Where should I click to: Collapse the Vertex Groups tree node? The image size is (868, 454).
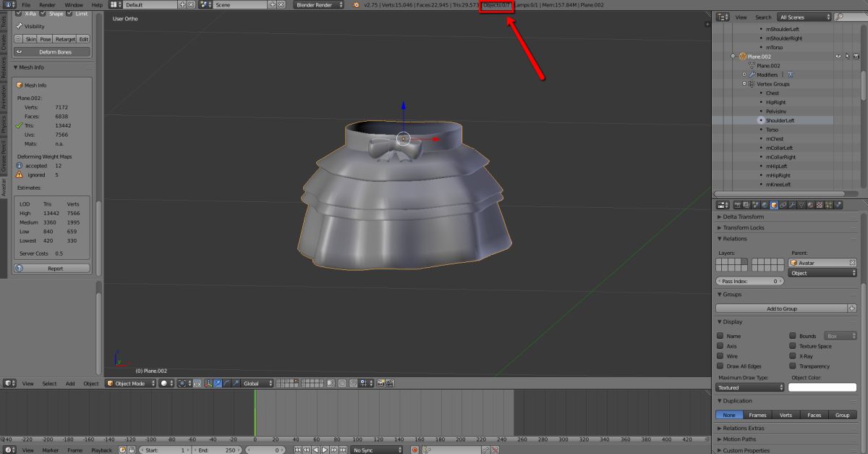point(744,84)
